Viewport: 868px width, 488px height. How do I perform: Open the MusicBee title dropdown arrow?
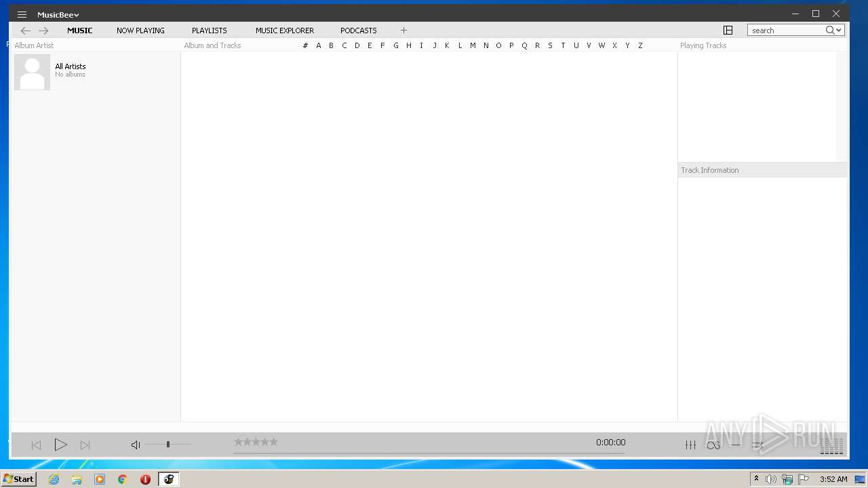pyautogui.click(x=77, y=15)
